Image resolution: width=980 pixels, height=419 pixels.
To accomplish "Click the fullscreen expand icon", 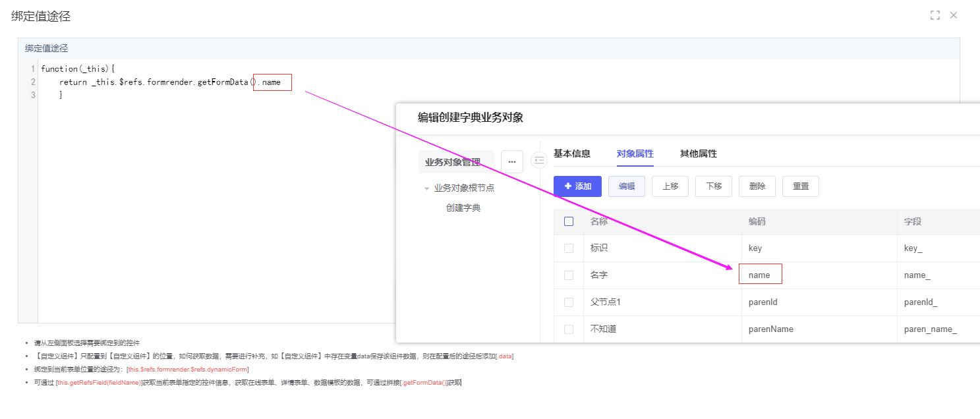I will click(x=935, y=15).
